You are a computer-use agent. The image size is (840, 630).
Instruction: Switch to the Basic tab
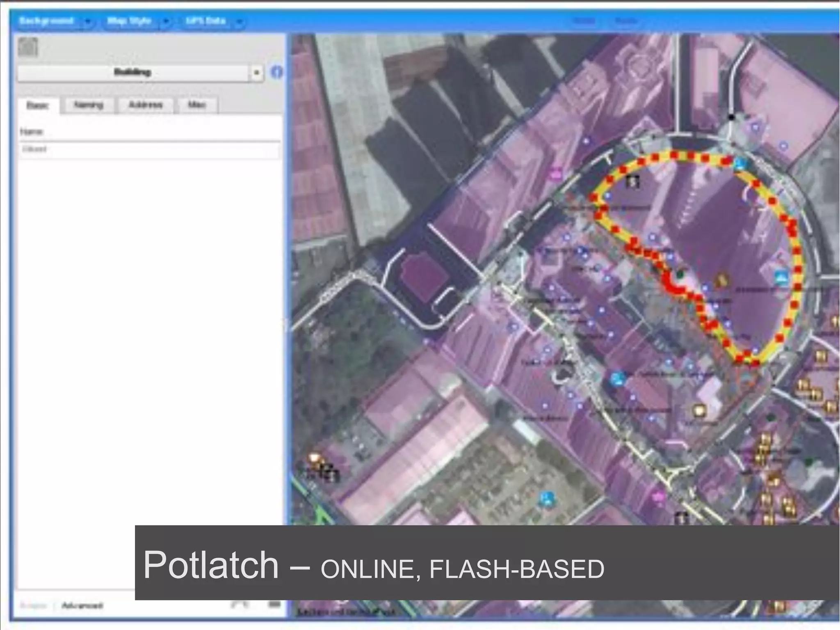click(38, 106)
